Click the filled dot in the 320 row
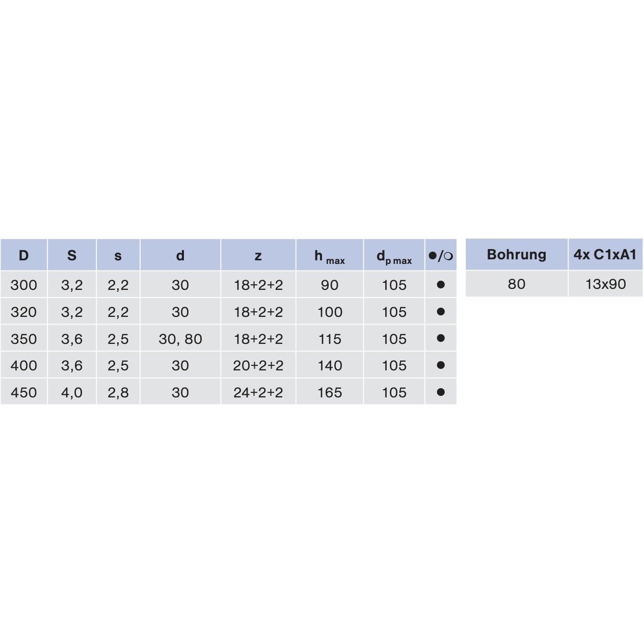The width and height of the screenshot is (644, 644). (x=441, y=311)
